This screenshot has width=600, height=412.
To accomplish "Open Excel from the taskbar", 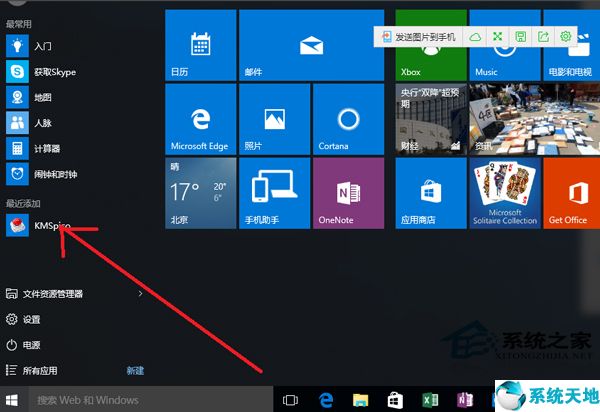I will coord(430,400).
